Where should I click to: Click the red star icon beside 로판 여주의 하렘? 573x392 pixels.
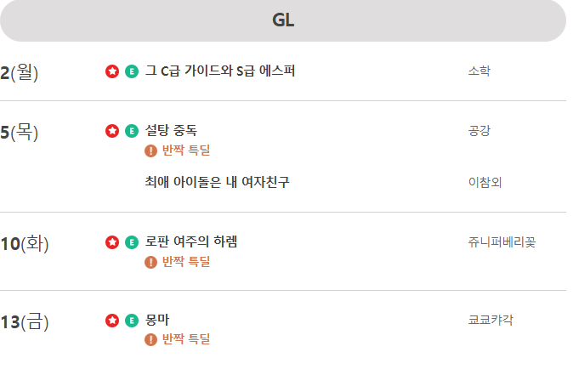[x=112, y=242]
